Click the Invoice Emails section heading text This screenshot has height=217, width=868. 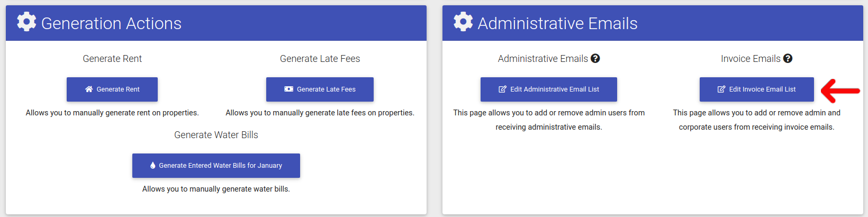click(751, 59)
